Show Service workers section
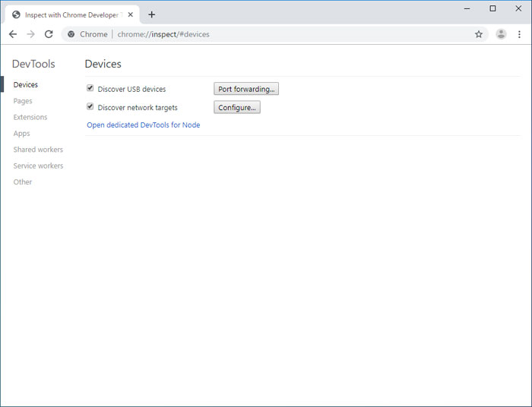 38,166
